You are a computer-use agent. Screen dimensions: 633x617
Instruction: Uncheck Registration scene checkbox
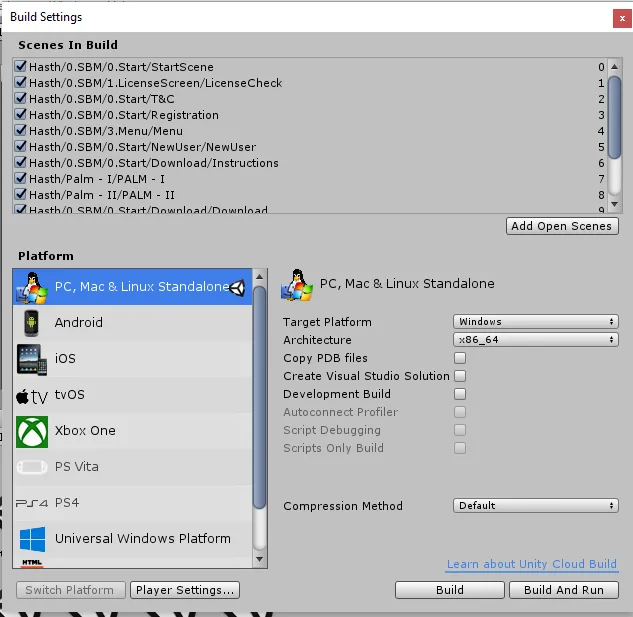coord(21,114)
